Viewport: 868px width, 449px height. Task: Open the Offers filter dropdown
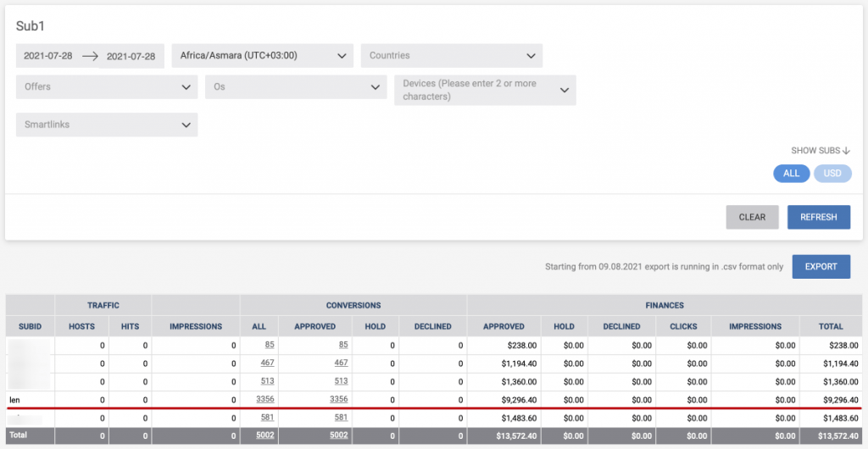[x=106, y=86]
